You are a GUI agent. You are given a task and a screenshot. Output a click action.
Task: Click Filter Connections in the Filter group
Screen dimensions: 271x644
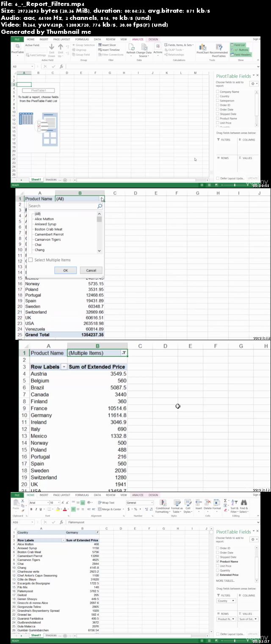(x=111, y=55)
